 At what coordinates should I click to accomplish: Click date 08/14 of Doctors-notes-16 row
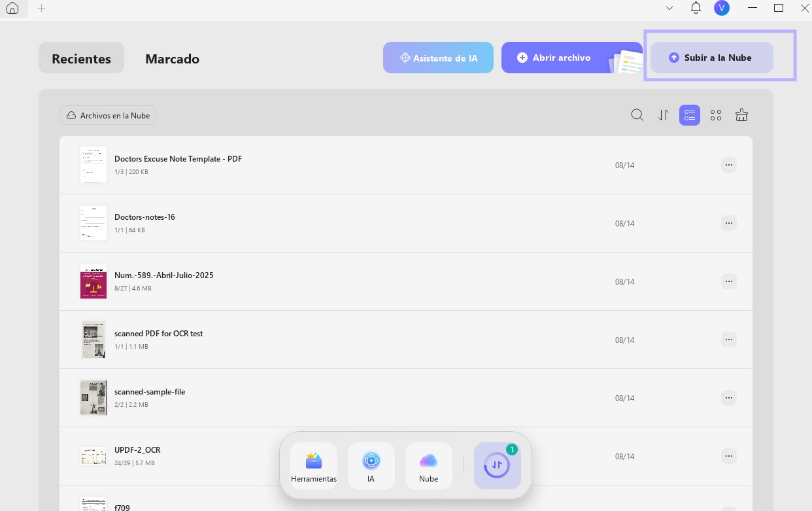coord(624,224)
